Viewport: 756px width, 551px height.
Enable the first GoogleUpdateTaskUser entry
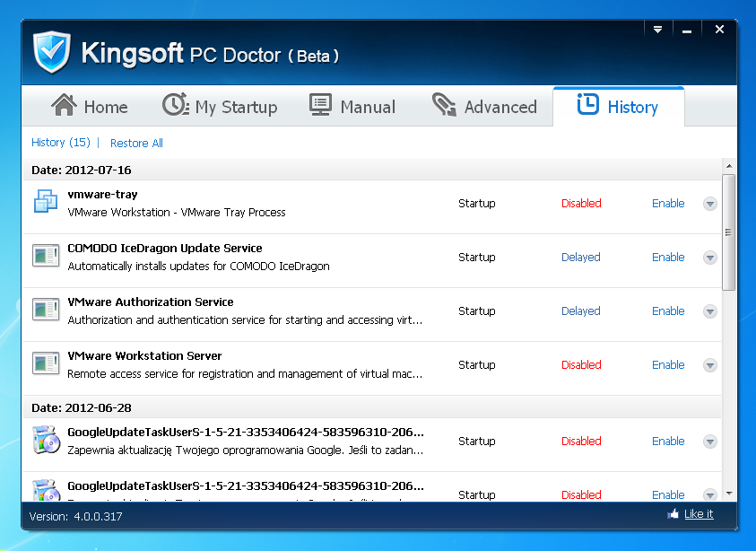668,442
